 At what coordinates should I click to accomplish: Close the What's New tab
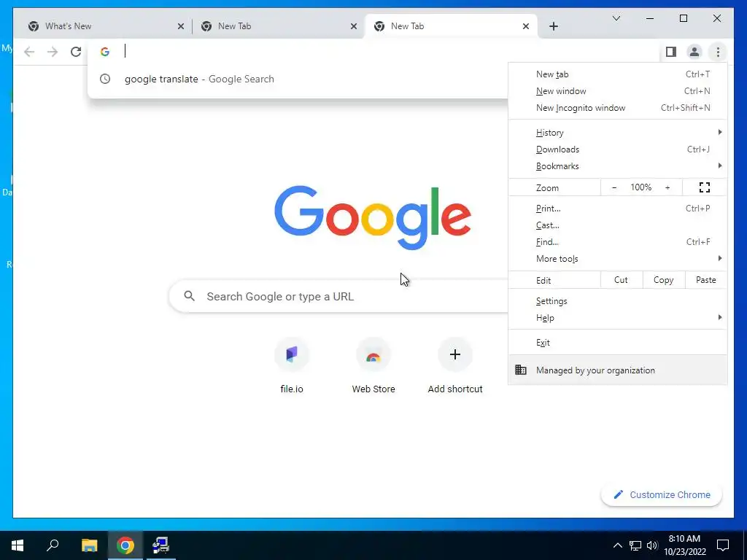(181, 26)
